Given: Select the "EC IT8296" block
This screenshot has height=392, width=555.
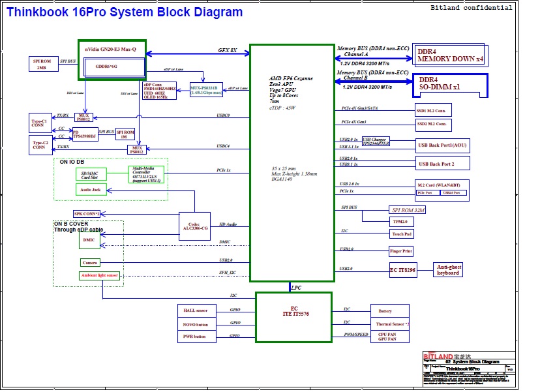Looking at the screenshot, I should [403, 270].
